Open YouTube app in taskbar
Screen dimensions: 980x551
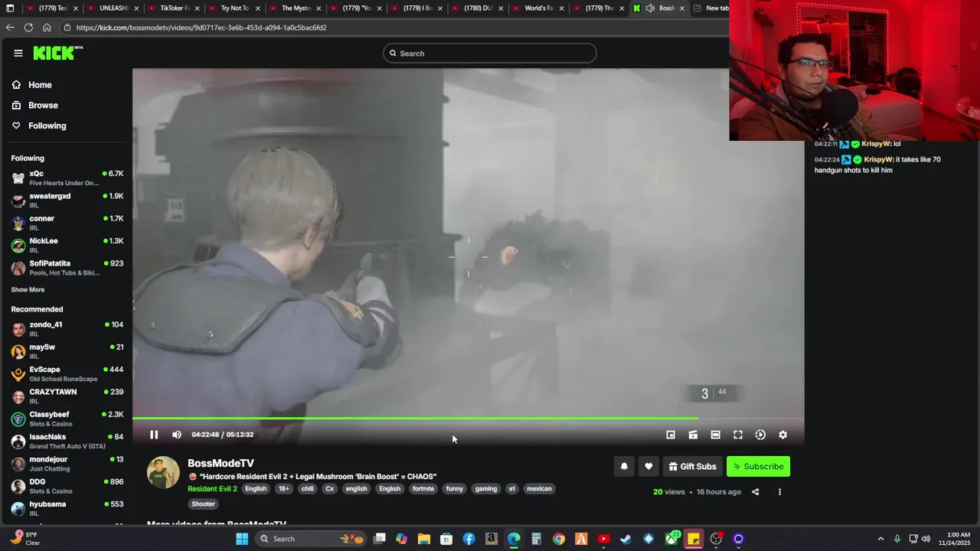click(604, 539)
